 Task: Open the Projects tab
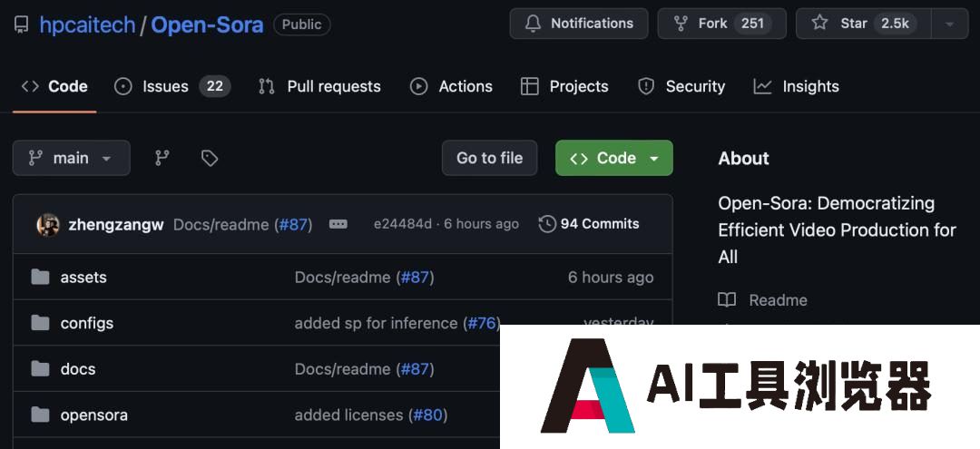[564, 86]
